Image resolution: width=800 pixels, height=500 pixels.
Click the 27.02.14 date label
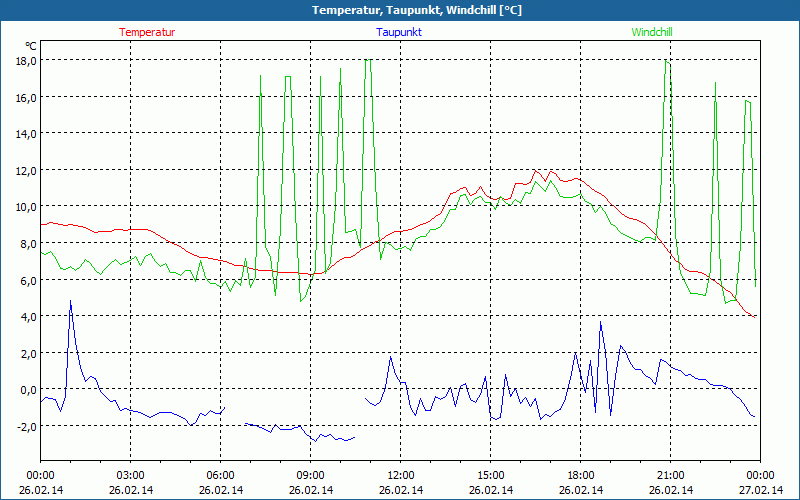click(761, 490)
